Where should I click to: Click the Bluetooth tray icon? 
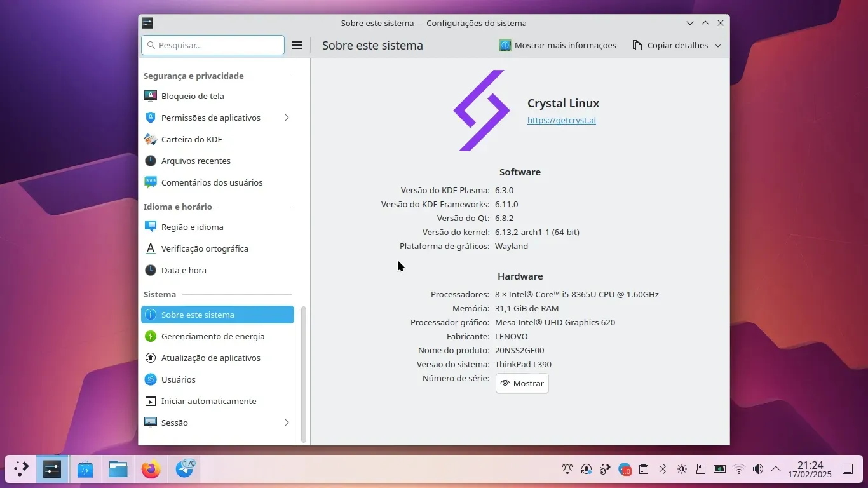662,470
